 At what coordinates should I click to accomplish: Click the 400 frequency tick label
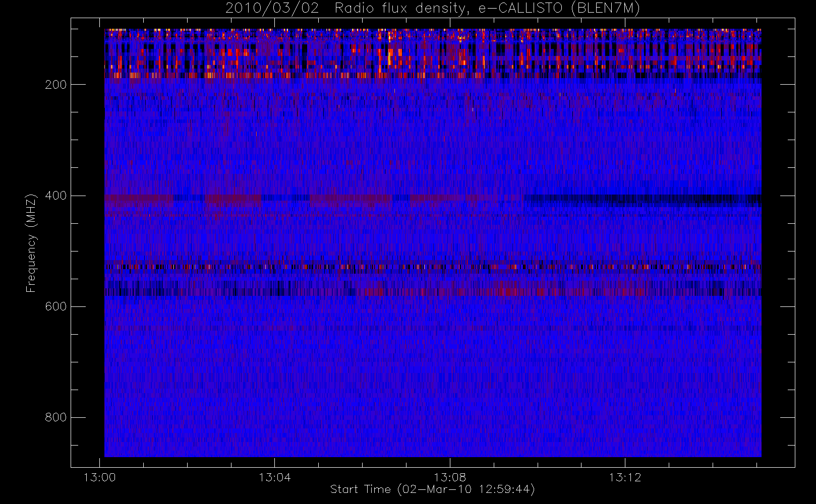click(x=56, y=196)
